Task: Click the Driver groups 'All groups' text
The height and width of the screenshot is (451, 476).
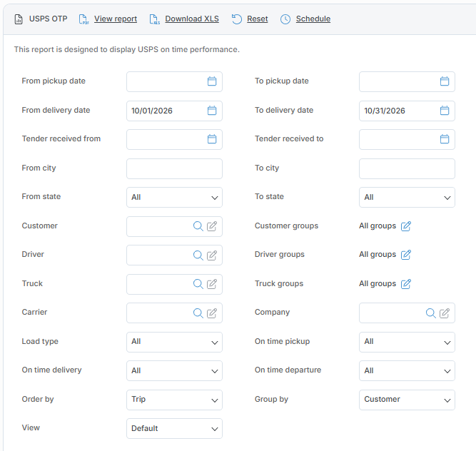Action: tap(378, 254)
